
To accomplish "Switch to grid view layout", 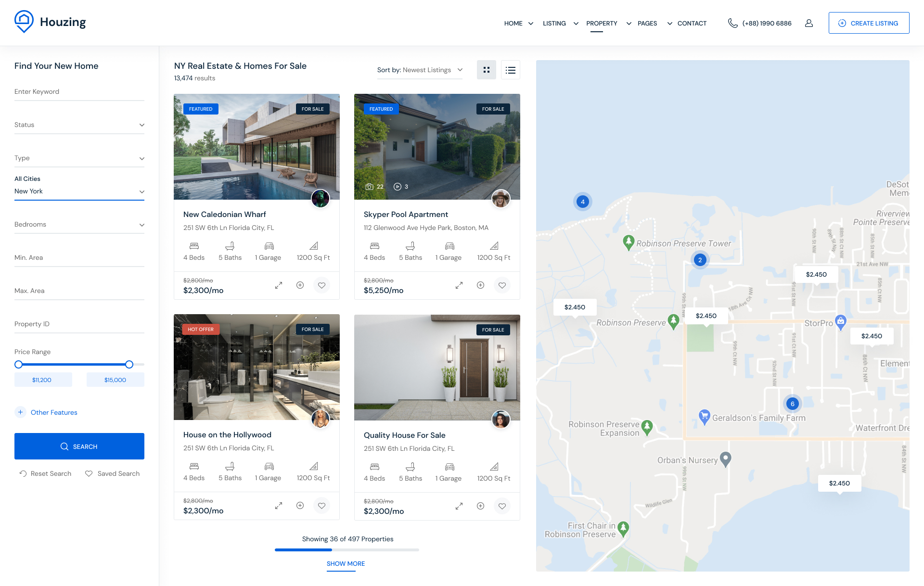I will [486, 70].
